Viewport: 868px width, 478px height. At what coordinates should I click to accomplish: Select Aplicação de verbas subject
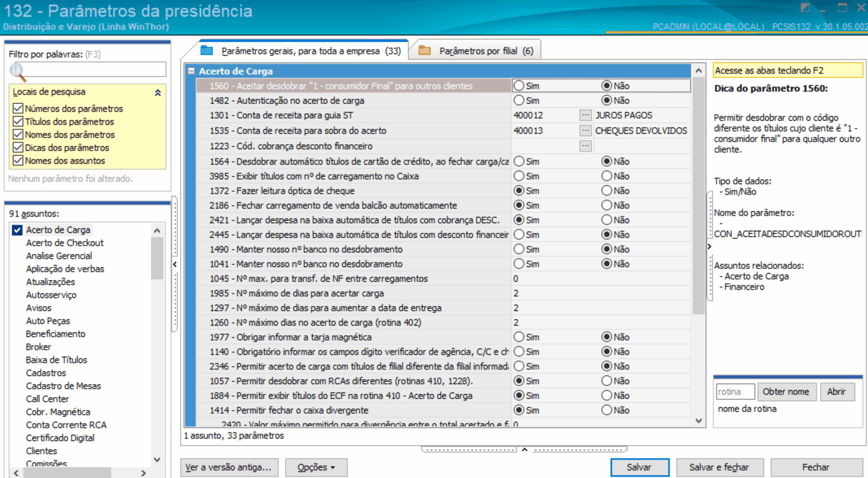click(x=65, y=269)
